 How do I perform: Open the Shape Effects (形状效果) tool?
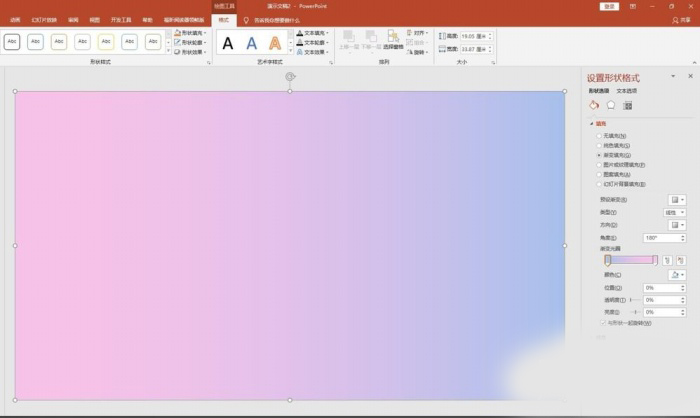pos(190,52)
